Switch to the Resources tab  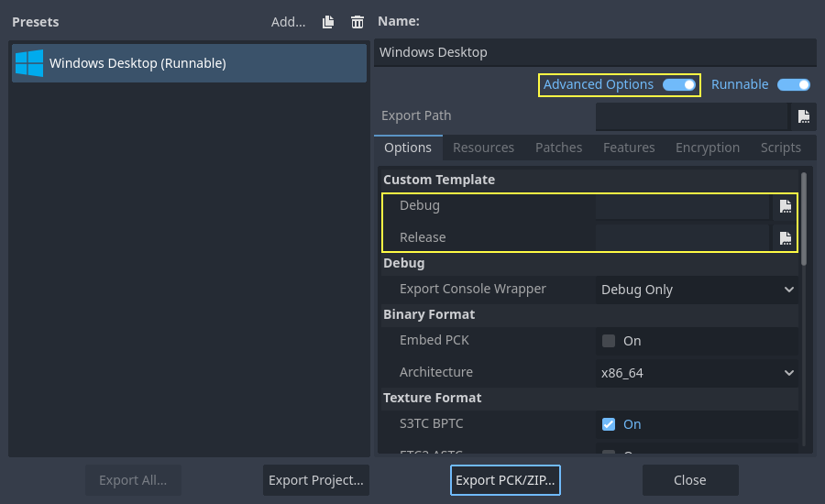[x=483, y=148]
